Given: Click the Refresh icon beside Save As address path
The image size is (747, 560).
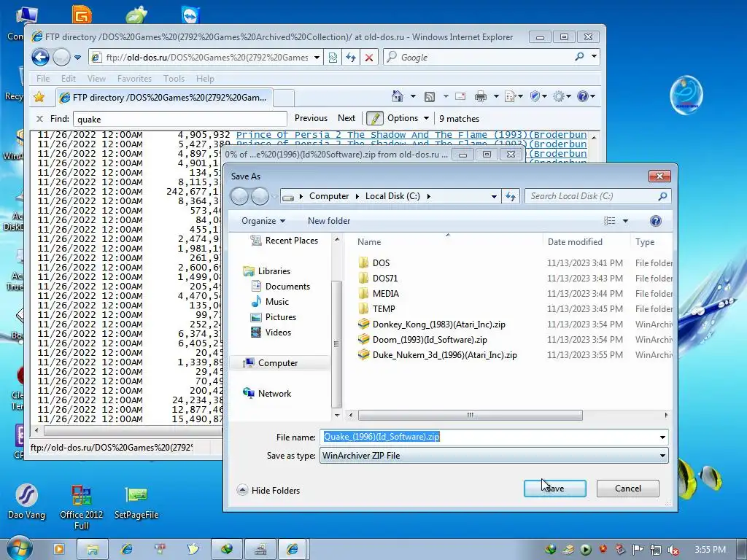Looking at the screenshot, I should tap(511, 196).
